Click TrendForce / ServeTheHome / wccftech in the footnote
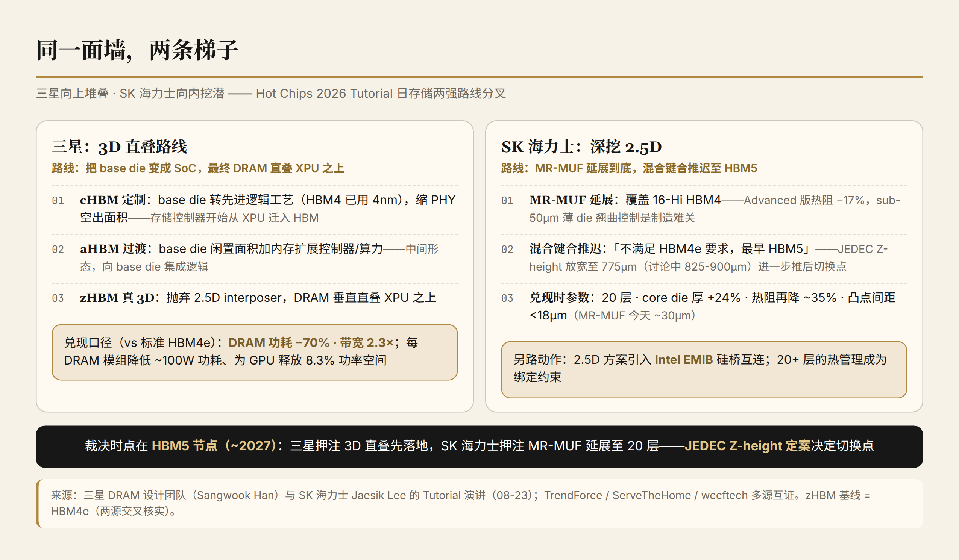 (646, 495)
